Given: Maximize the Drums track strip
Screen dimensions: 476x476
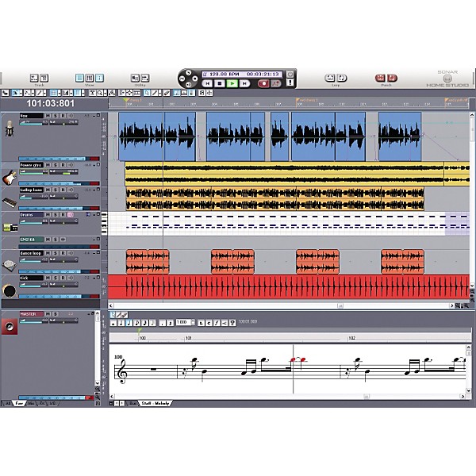Looking at the screenshot, I should tap(98, 214).
